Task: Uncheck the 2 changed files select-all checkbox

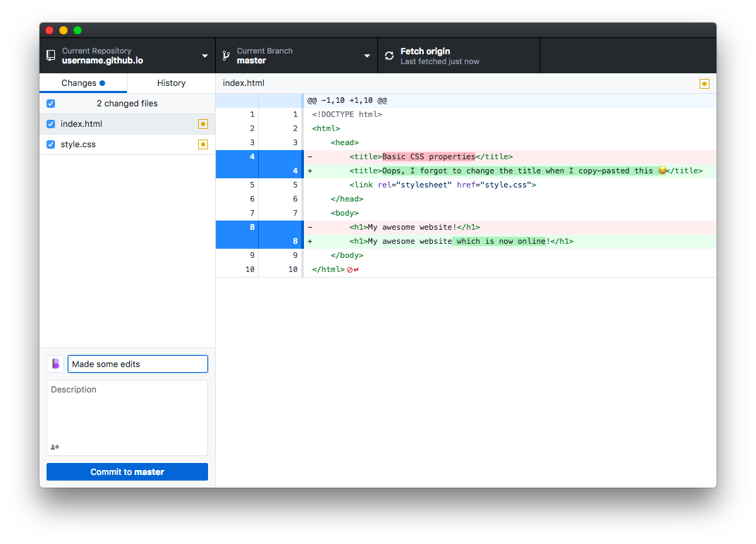Action: tap(50, 103)
